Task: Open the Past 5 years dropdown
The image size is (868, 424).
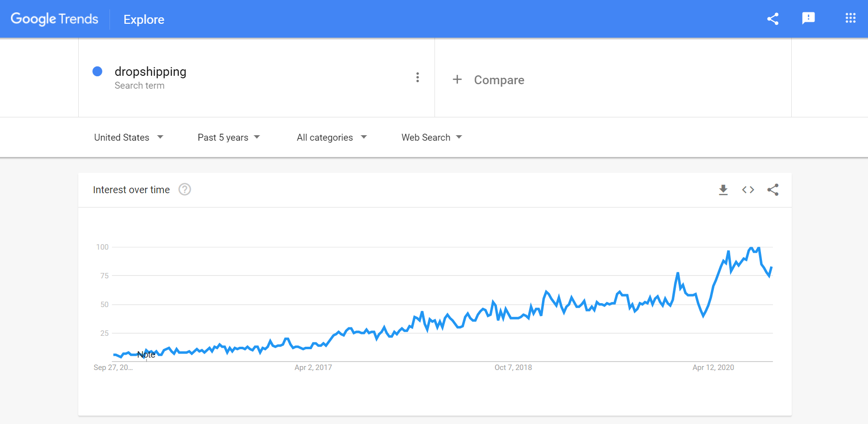Action: click(228, 137)
